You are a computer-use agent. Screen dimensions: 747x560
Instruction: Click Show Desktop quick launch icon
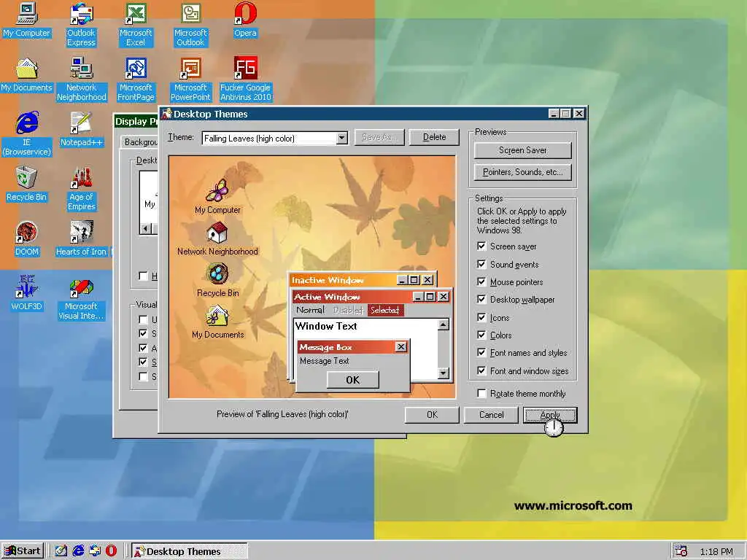(x=61, y=551)
